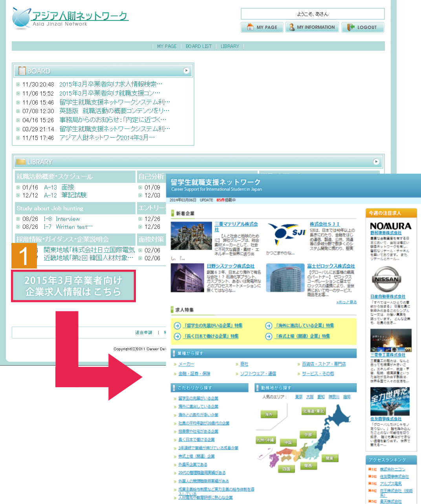
Task: Open メーカー industry link
Action: (186, 364)
